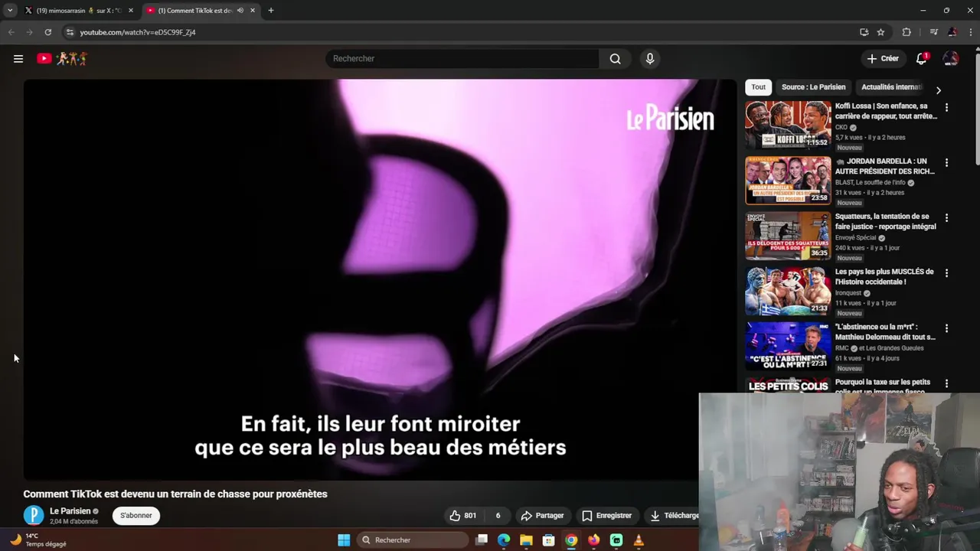
Task: Like the video with thumbs up
Action: pyautogui.click(x=463, y=516)
